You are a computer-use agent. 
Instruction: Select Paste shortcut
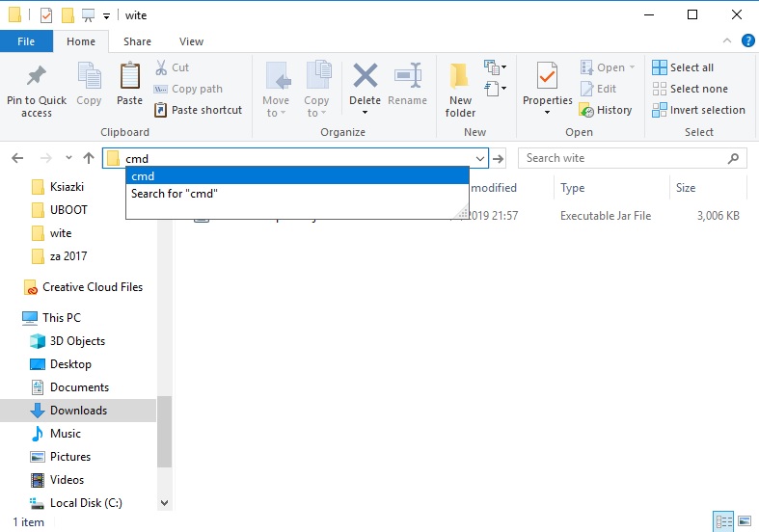198,110
